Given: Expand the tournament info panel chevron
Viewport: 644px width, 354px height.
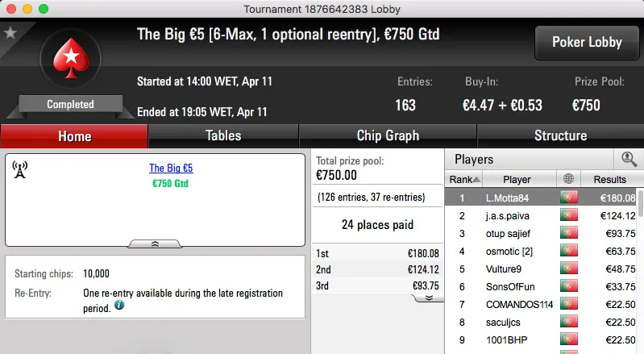Looking at the screenshot, I should pyautogui.click(x=156, y=243).
